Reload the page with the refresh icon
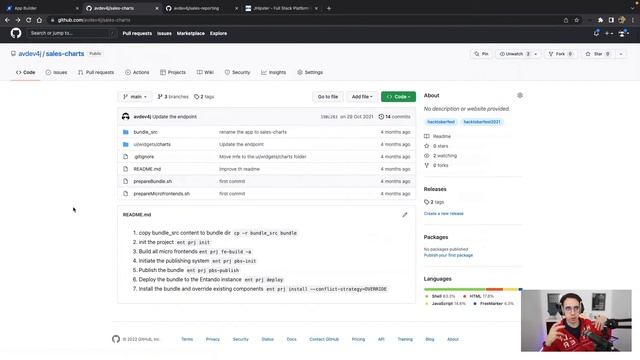 tap(29, 20)
